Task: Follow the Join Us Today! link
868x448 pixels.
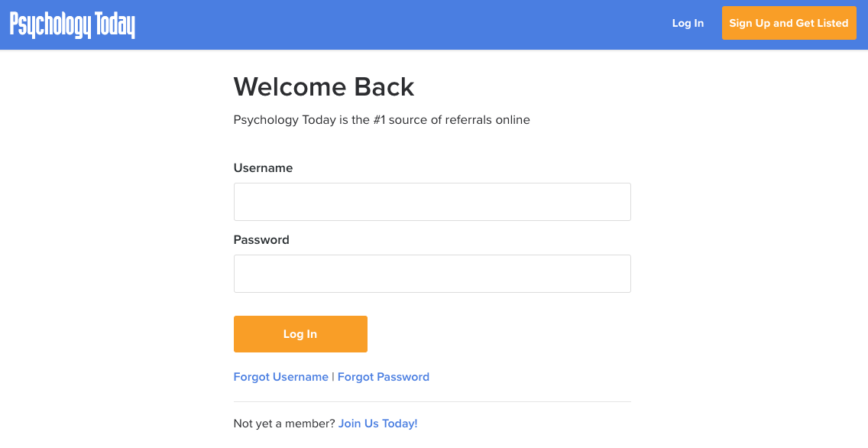Action: pyautogui.click(x=377, y=423)
